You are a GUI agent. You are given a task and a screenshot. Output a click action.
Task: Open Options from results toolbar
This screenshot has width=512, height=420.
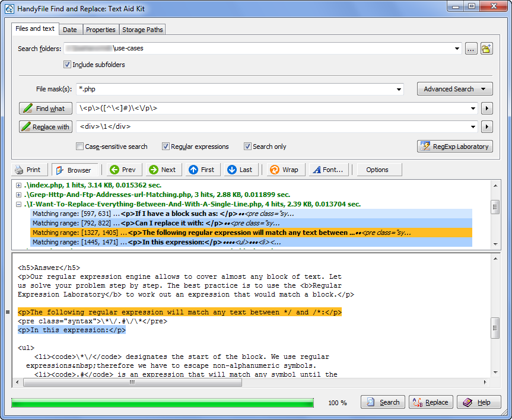tap(379, 170)
